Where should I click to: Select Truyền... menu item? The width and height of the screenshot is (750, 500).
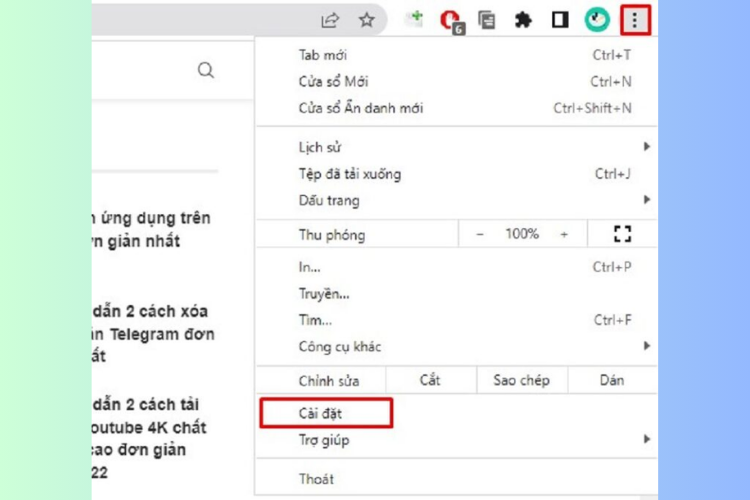click(x=456, y=293)
